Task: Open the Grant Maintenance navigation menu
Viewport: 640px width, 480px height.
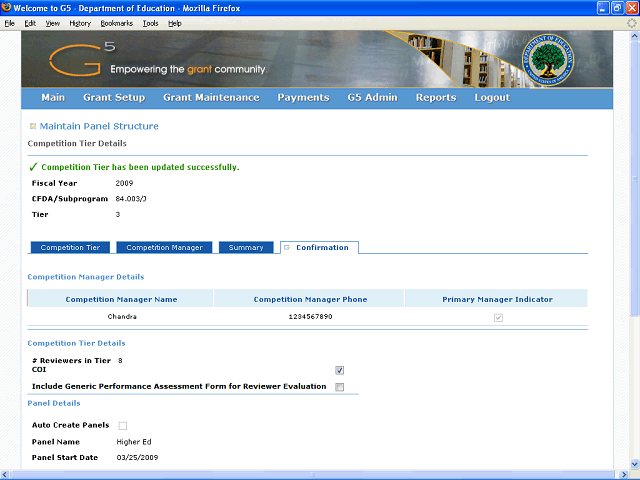Action: click(x=211, y=98)
